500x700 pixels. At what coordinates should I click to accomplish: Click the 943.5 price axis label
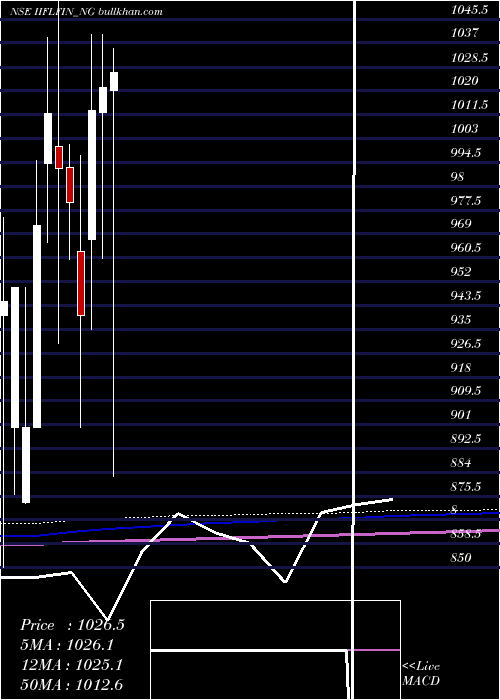pyautogui.click(x=466, y=295)
